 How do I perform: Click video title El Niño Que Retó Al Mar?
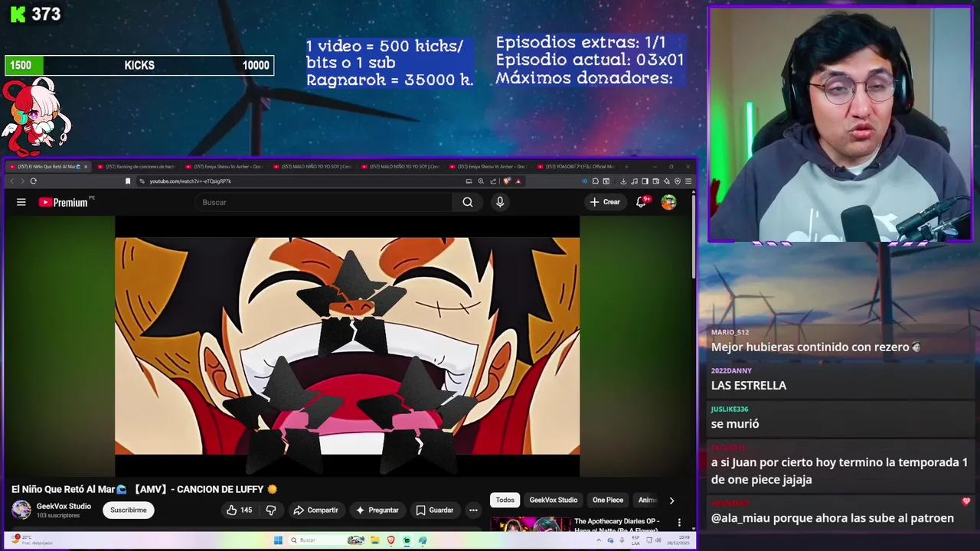click(144, 489)
